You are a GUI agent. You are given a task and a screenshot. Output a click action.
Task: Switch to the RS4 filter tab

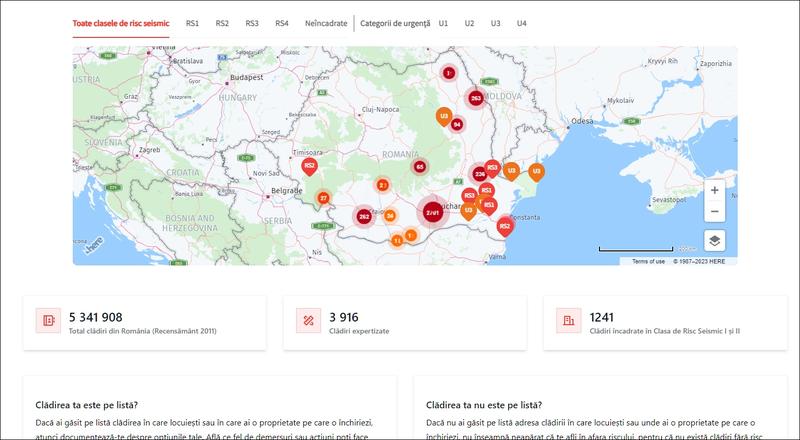[x=282, y=23]
